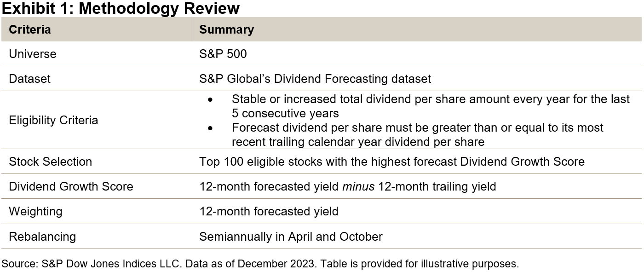Click the "Top 100 eligible stocks" summary text
The width and height of the screenshot is (644, 272).
point(392,162)
